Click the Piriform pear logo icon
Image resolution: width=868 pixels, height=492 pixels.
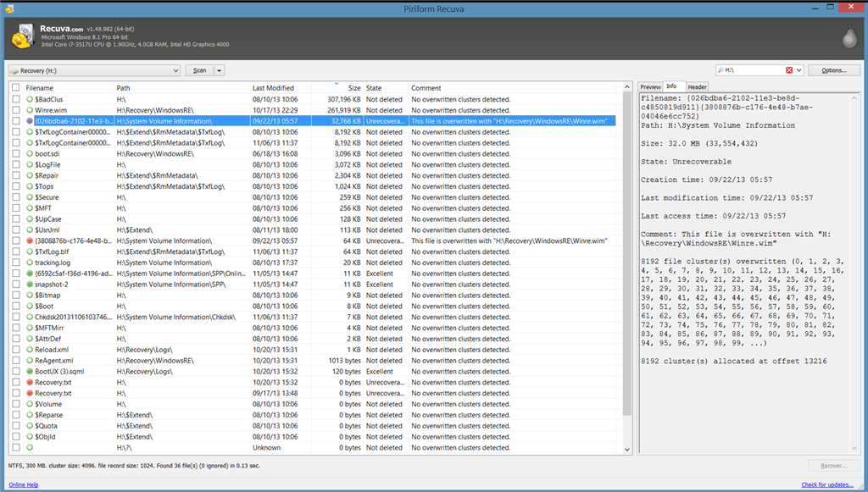(849, 37)
